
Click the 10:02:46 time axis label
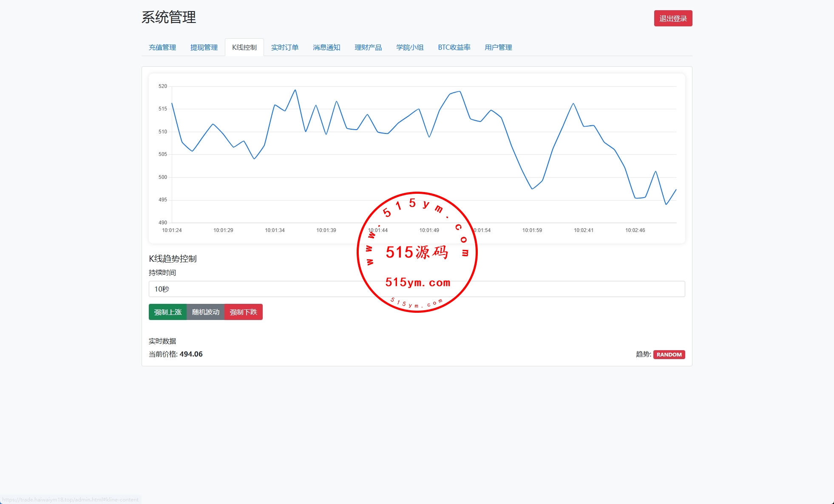(635, 230)
